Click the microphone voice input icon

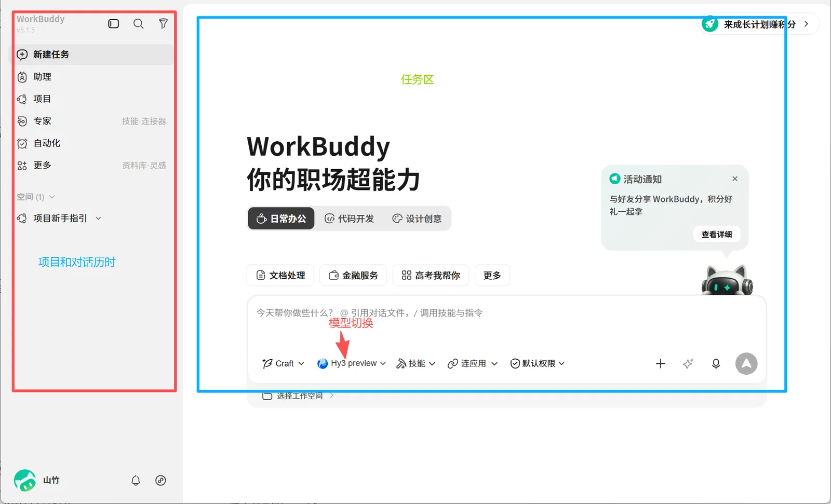click(716, 364)
